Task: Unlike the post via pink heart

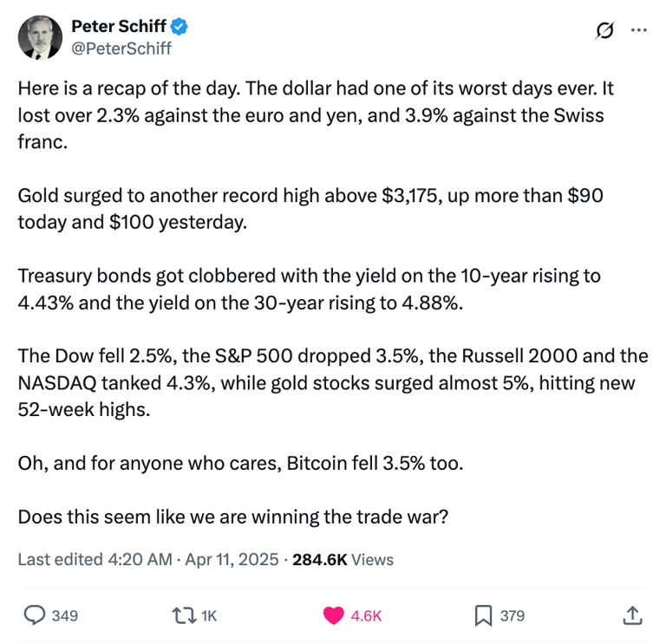Action: [333, 615]
